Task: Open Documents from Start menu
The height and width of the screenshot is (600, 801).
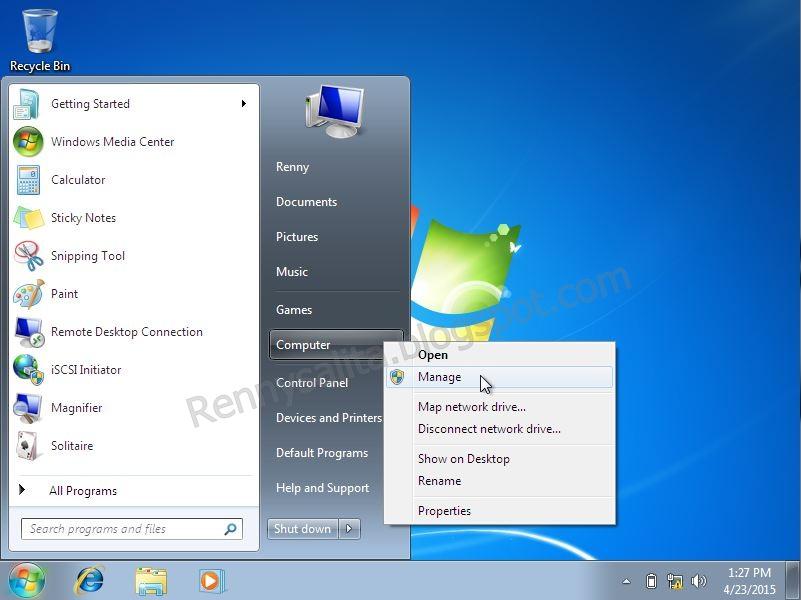Action: [307, 202]
